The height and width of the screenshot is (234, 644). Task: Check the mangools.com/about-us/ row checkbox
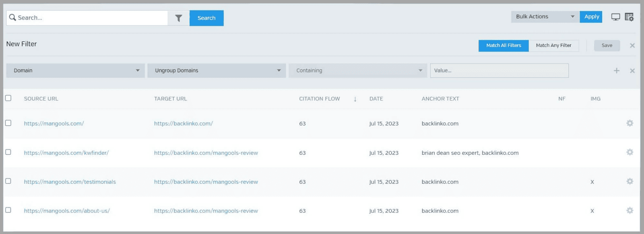(x=8, y=210)
